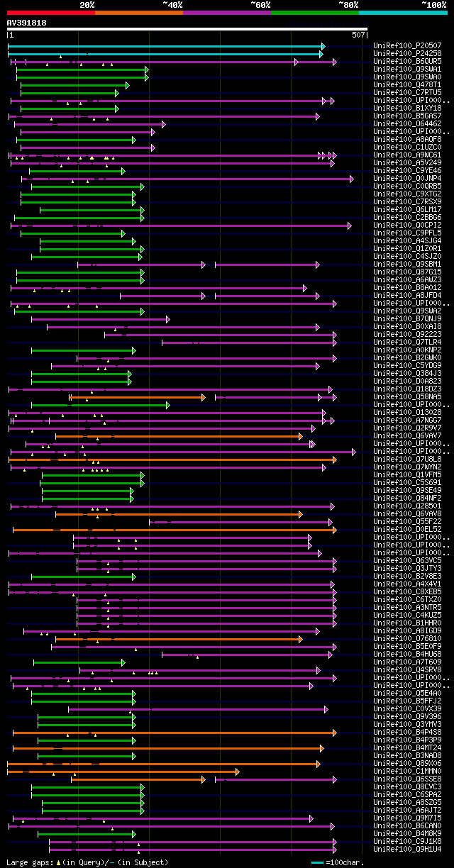Select hit label UniRef100_C5S691
Screen dimensions: 454x868
click(x=407, y=482)
